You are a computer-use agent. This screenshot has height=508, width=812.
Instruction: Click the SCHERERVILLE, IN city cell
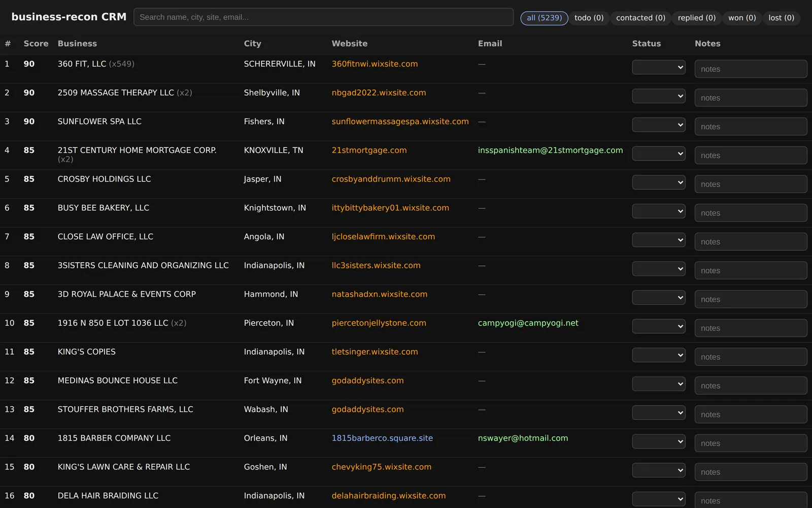coord(280,64)
